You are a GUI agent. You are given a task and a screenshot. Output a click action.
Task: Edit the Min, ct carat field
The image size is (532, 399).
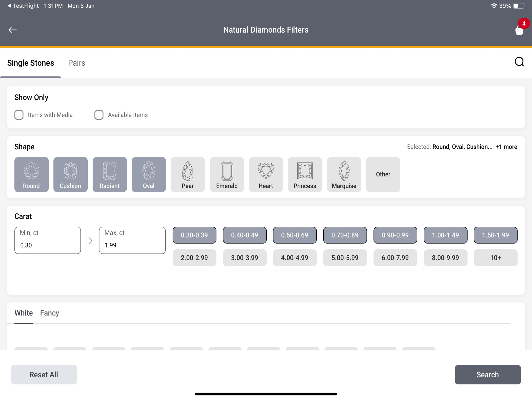click(48, 240)
